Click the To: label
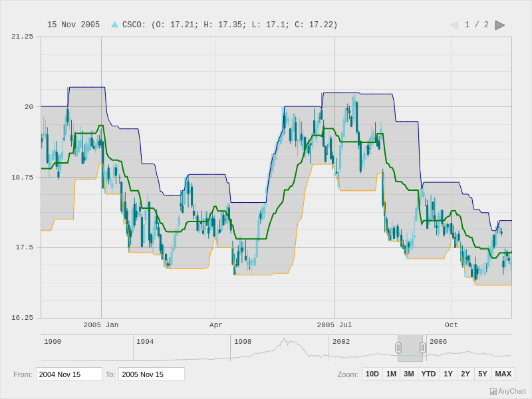532x399 pixels. (110, 374)
